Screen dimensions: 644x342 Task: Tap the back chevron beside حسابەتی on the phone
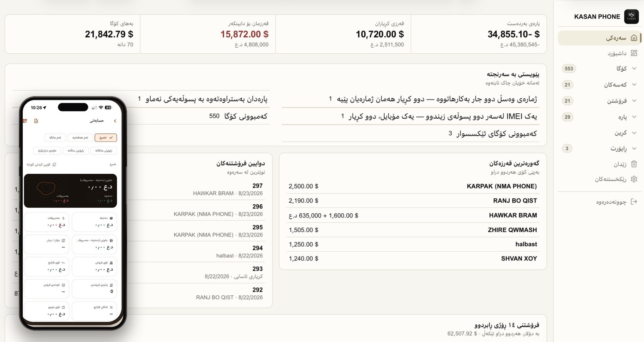coord(115,121)
